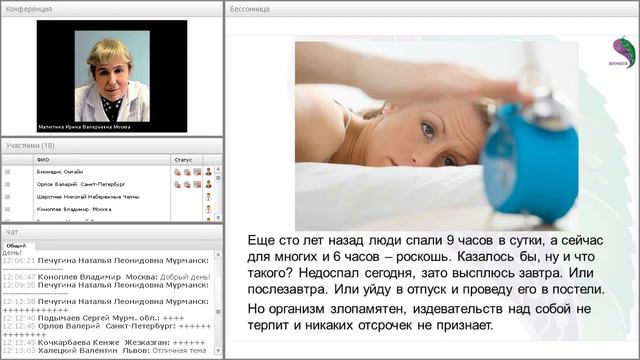Image resolution: width=640 pixels, height=360 pixels.
Task: Click user icon for Шерстнев Николай row
Action: coord(209,197)
